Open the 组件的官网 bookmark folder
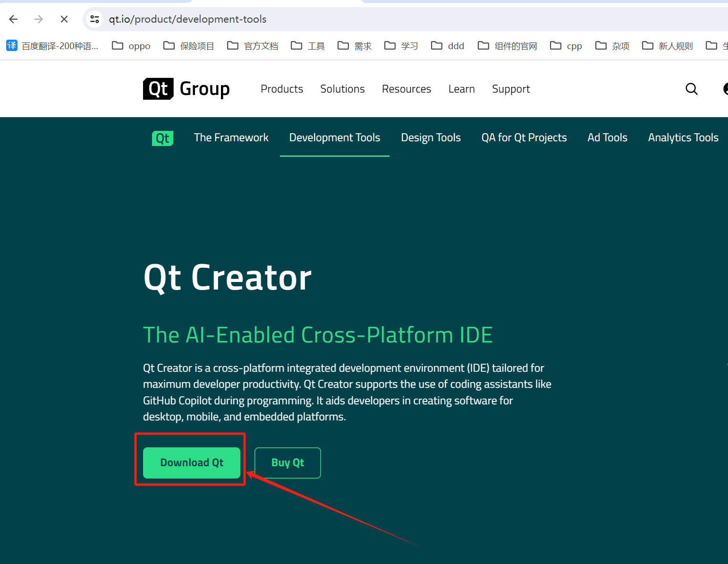This screenshot has height=564, width=728. pos(507,46)
